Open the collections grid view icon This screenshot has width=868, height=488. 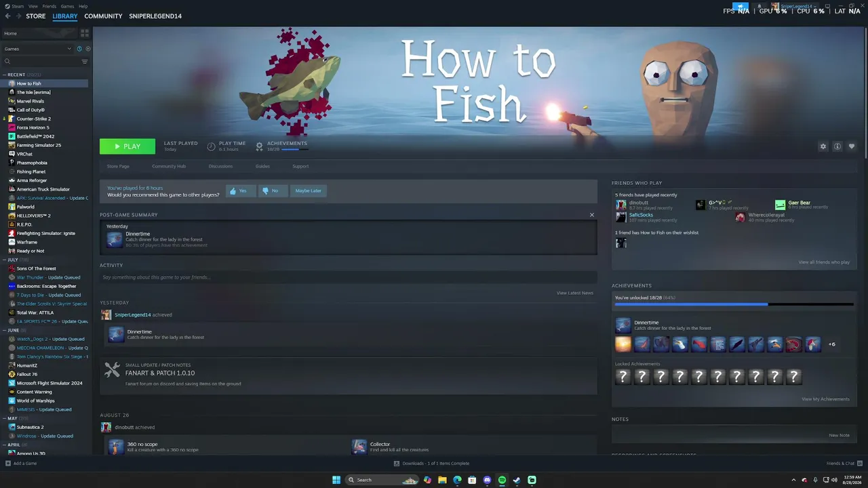click(85, 33)
